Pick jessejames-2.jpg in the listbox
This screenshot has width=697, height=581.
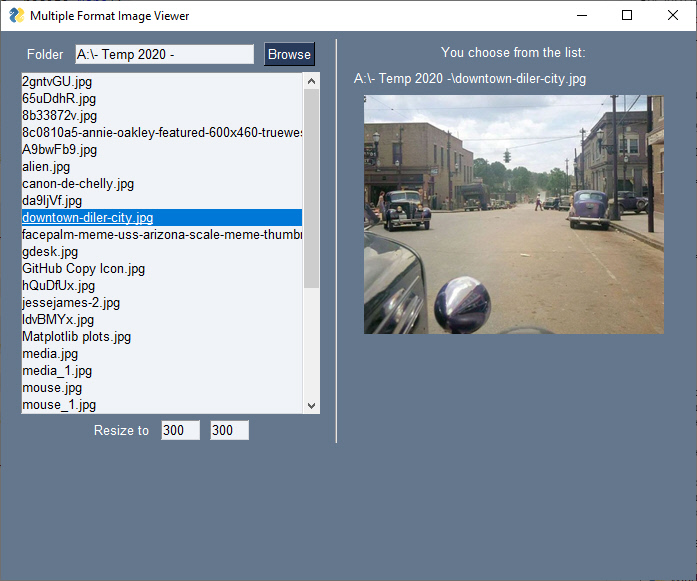(x=71, y=302)
